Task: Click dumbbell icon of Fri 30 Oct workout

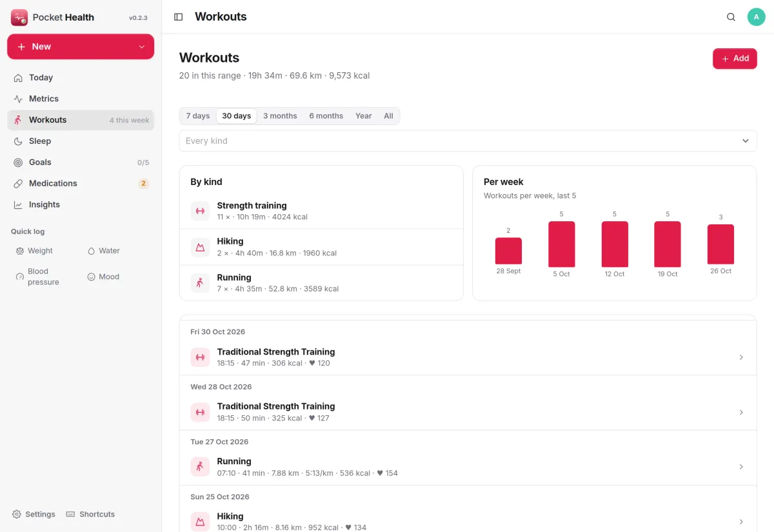Action: point(200,357)
